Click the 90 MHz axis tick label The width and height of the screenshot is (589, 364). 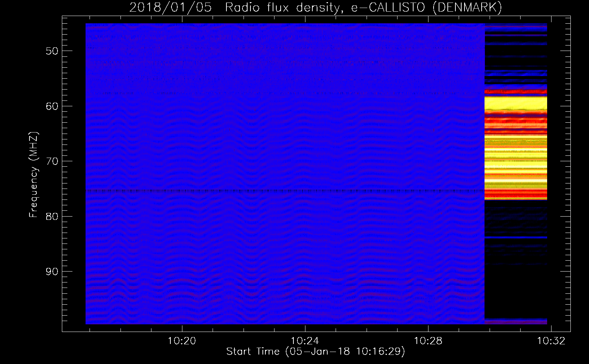pos(52,272)
